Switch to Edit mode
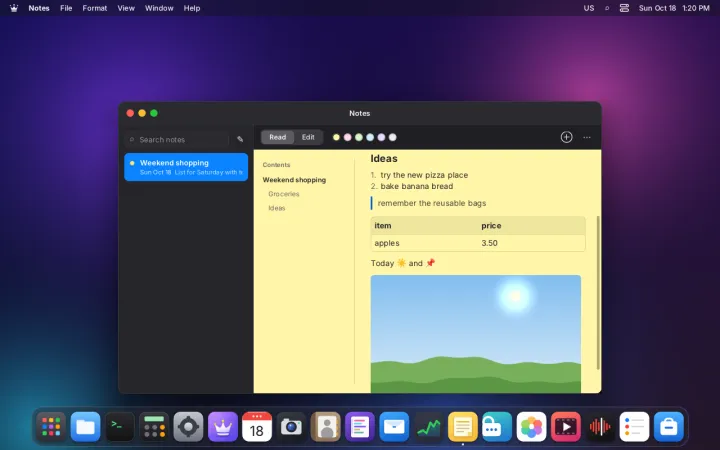Viewport: 720px width, 450px height. tap(308, 137)
